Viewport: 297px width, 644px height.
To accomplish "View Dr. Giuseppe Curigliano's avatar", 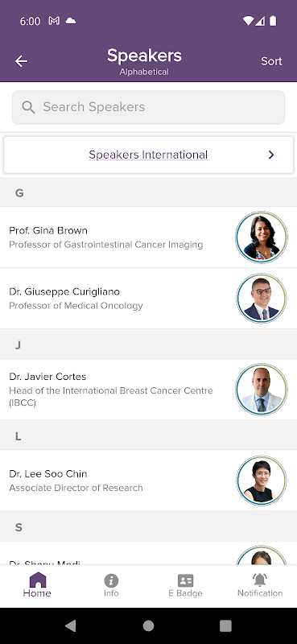I will pos(262,298).
